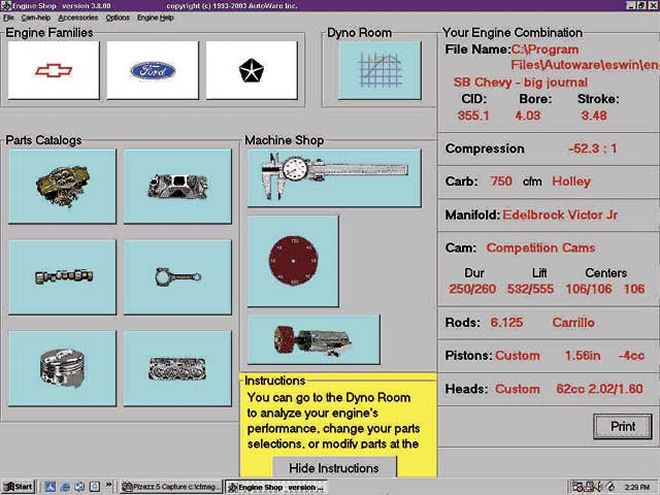This screenshot has height=495, width=660.
Task: Click the taskbar clock showing 2:29 PM
Action: (637, 487)
